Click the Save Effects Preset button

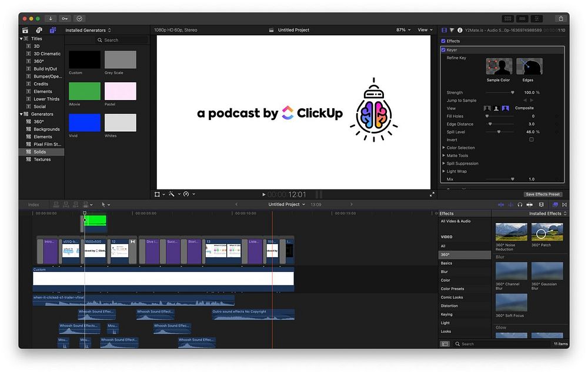coord(543,194)
